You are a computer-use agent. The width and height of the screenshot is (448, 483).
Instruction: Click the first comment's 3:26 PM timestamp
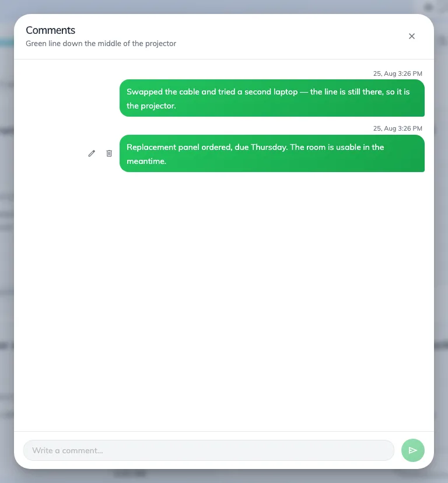click(x=397, y=73)
